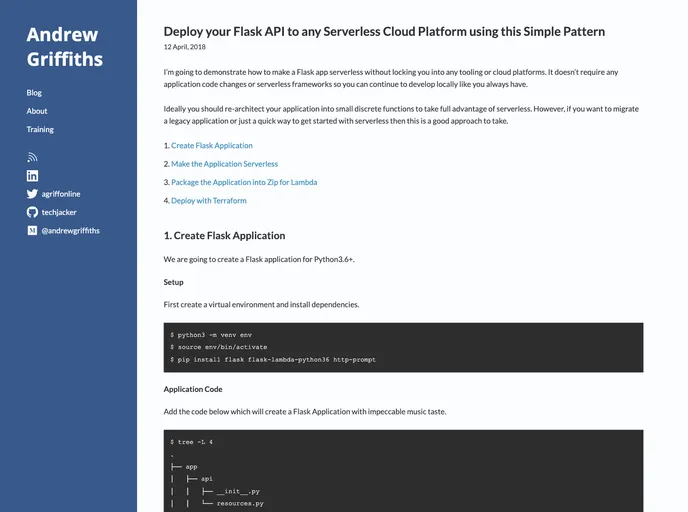
Task: Open the @andrewgriffiths Medium link
Action: pyautogui.click(x=70, y=231)
